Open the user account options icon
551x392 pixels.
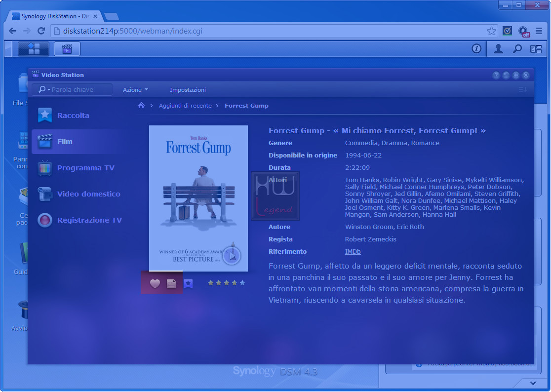[498, 49]
